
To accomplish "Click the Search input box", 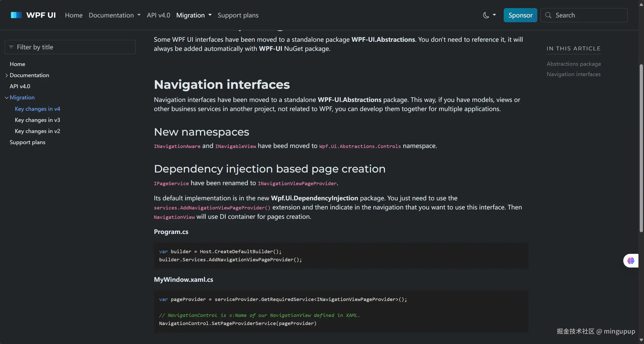I will pyautogui.click(x=584, y=15).
